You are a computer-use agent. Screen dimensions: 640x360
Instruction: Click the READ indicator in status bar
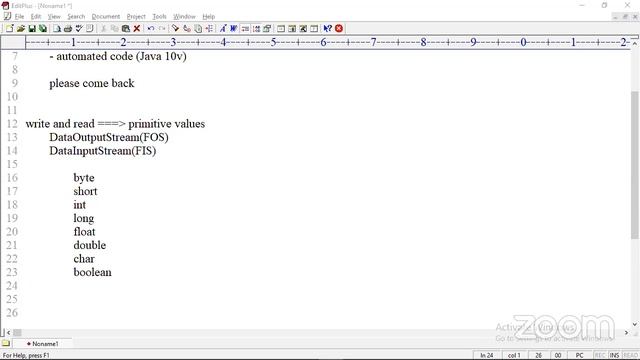tap(630, 355)
